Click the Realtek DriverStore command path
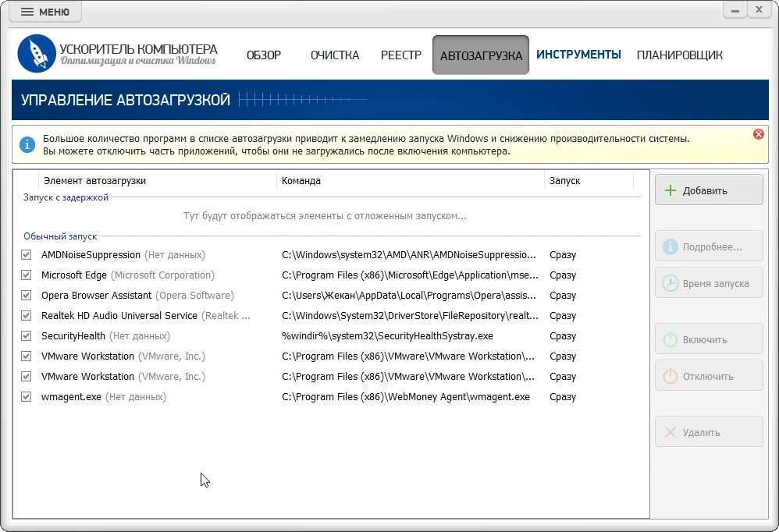The width and height of the screenshot is (779, 532). (410, 316)
